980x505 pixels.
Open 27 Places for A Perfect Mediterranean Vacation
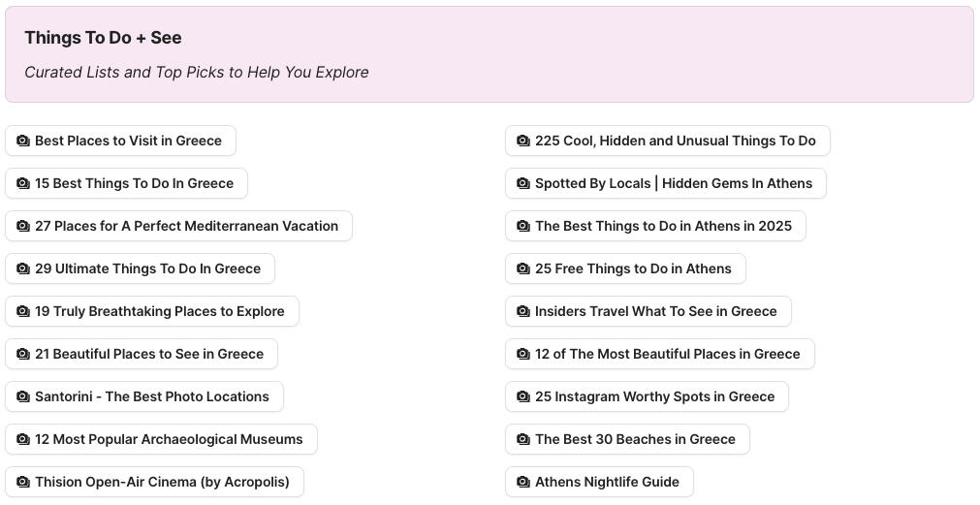[186, 226]
